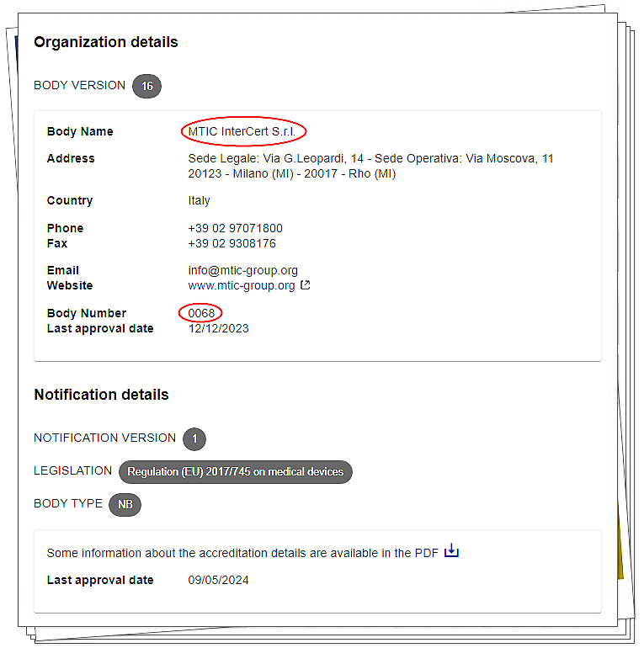Download the accreditation PDF icon
The image size is (644, 648).
[x=451, y=551]
